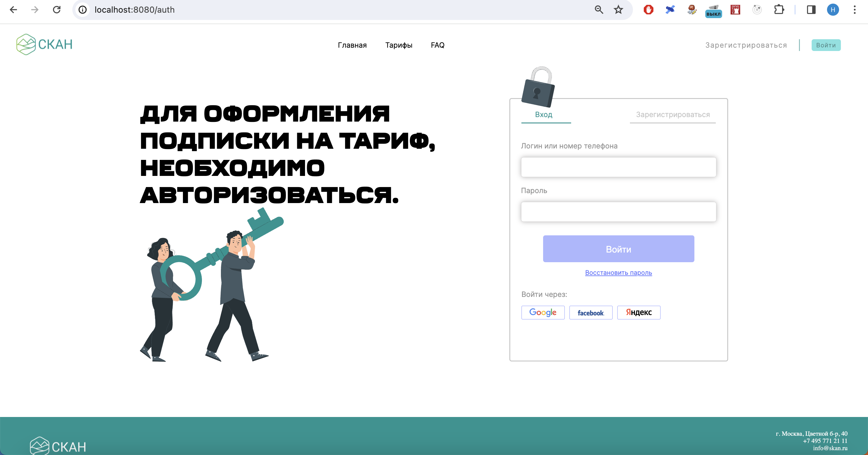Sign in via Google button

(542, 312)
